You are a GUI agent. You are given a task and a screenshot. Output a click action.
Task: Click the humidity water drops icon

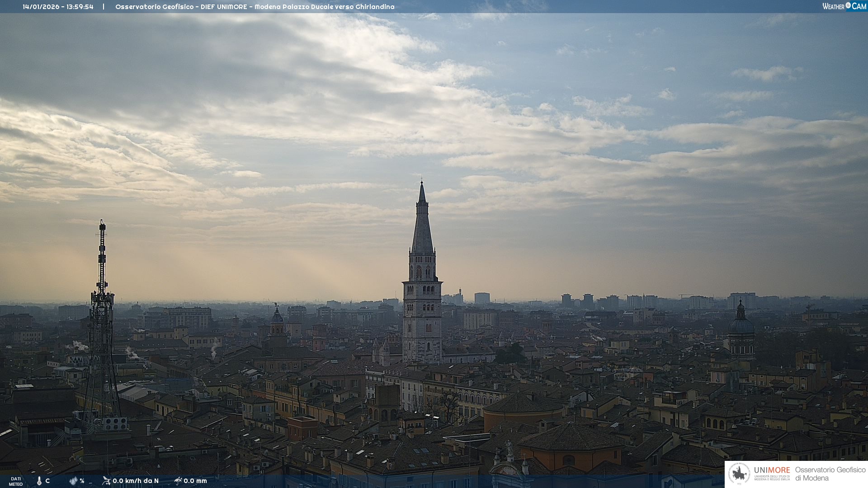(x=73, y=481)
